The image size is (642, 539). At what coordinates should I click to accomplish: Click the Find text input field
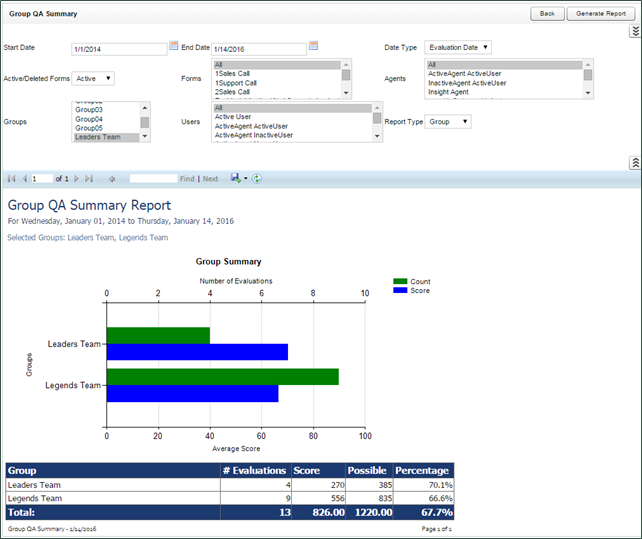[x=153, y=178]
